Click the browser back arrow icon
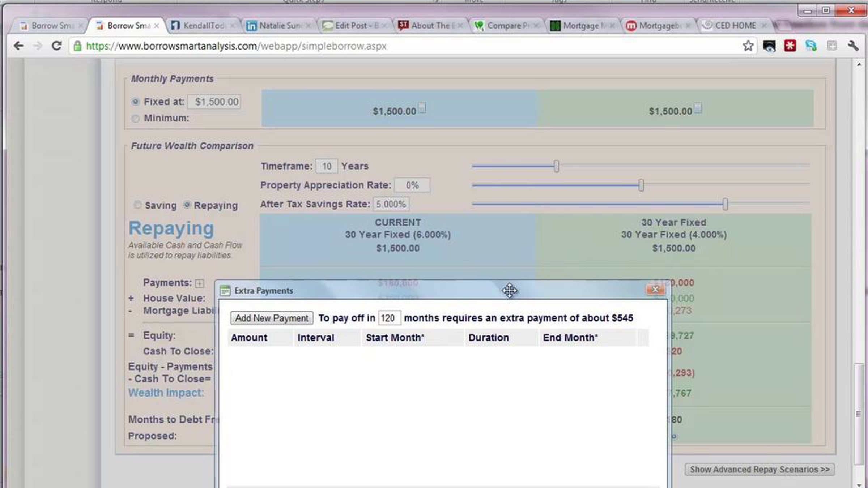Screen dimensions: 868x488 tap(18, 46)
